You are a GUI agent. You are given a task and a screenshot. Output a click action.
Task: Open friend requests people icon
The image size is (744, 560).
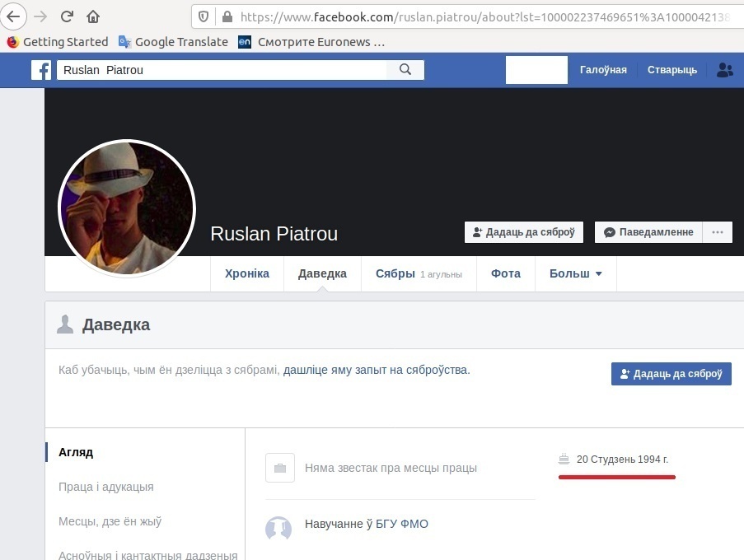pyautogui.click(x=725, y=70)
